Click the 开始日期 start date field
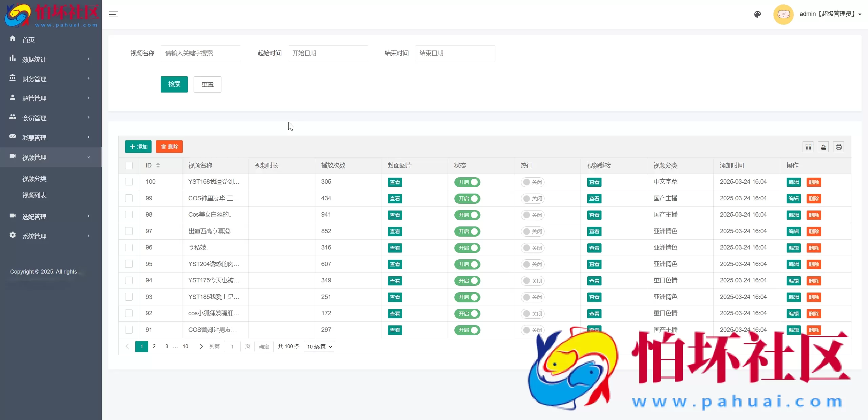This screenshot has height=420, width=868. coord(328,53)
